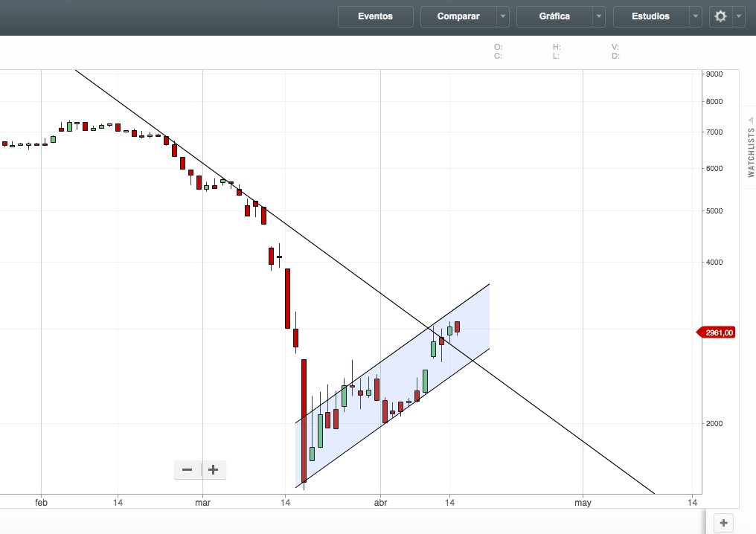Click the Estudios button
This screenshot has width=756, height=534.
click(651, 16)
